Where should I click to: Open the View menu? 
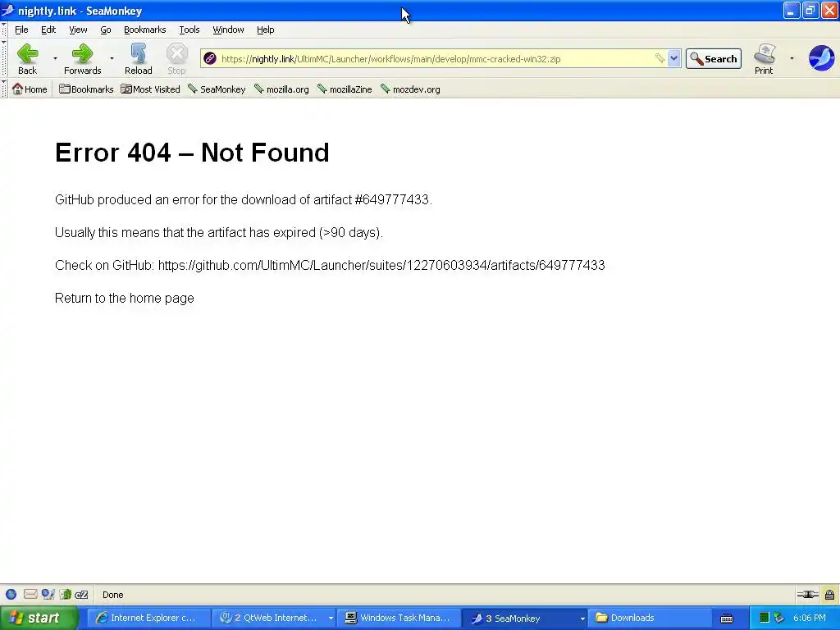click(78, 30)
